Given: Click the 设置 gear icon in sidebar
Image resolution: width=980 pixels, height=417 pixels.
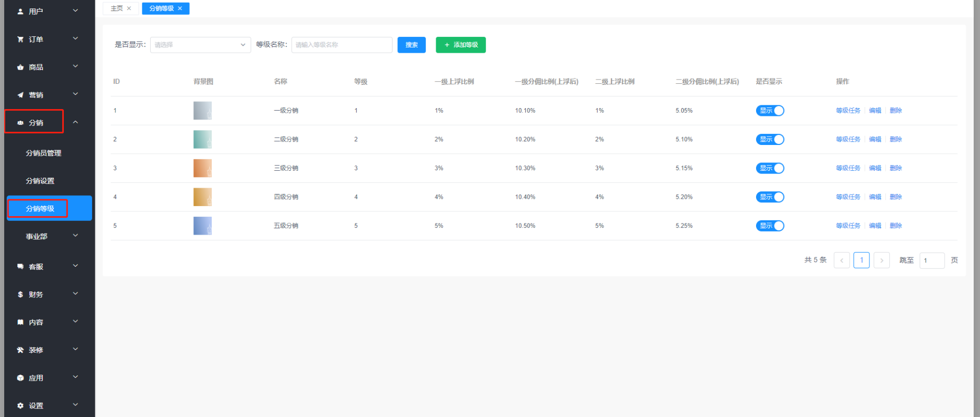Looking at the screenshot, I should click(x=21, y=406).
